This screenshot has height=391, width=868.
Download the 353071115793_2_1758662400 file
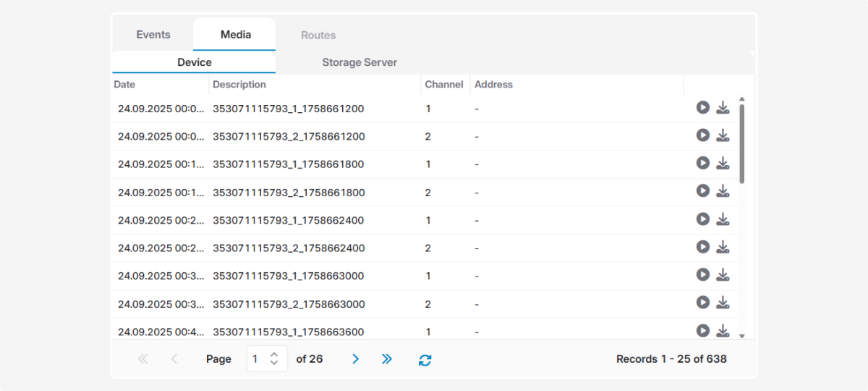pyautogui.click(x=723, y=247)
